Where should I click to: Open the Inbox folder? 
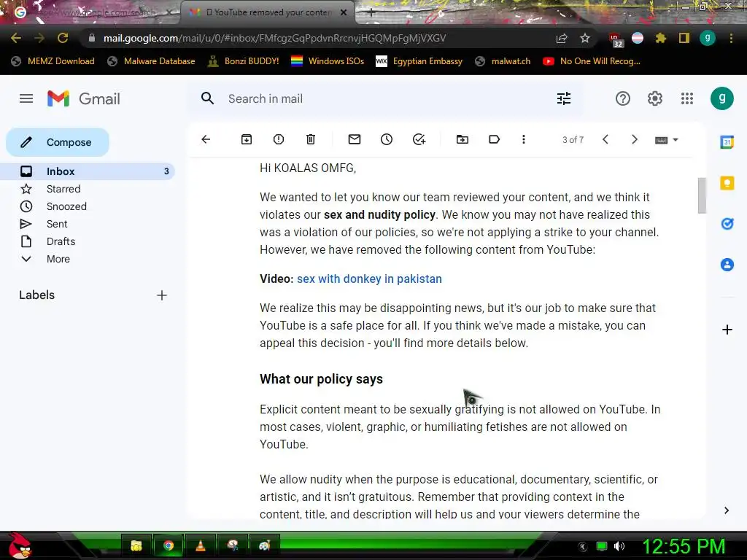88,171
